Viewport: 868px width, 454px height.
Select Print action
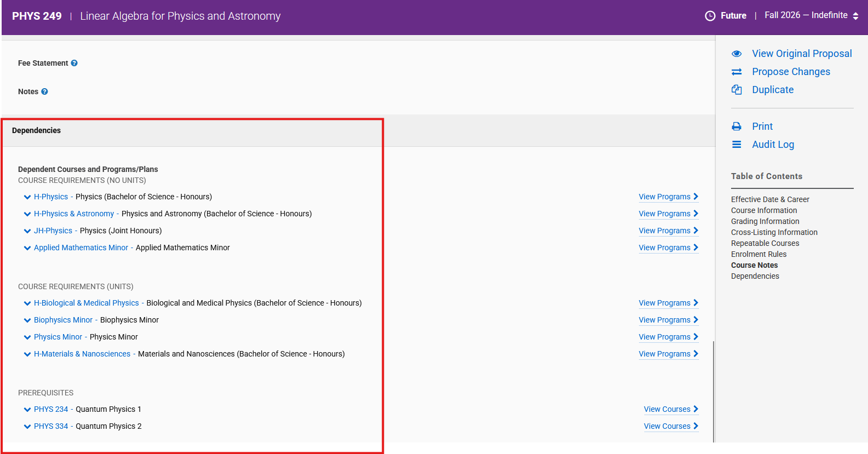click(762, 127)
